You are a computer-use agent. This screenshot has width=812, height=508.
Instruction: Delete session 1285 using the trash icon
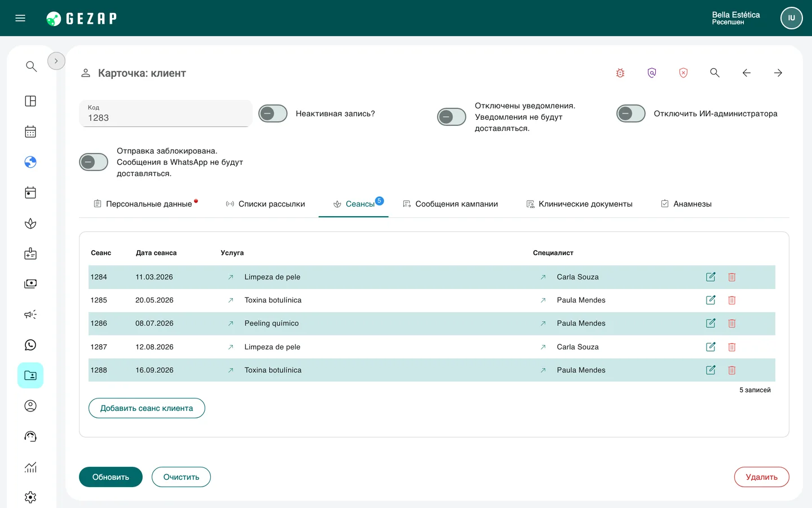coord(732,300)
